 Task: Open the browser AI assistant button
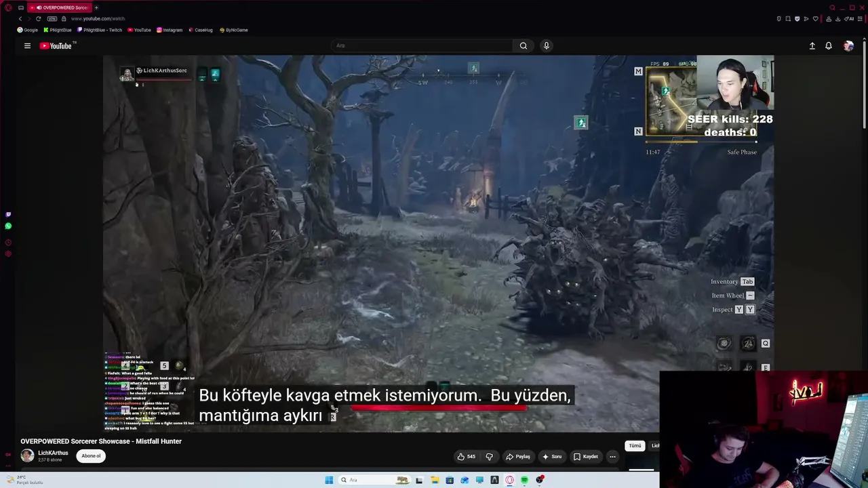point(850,18)
